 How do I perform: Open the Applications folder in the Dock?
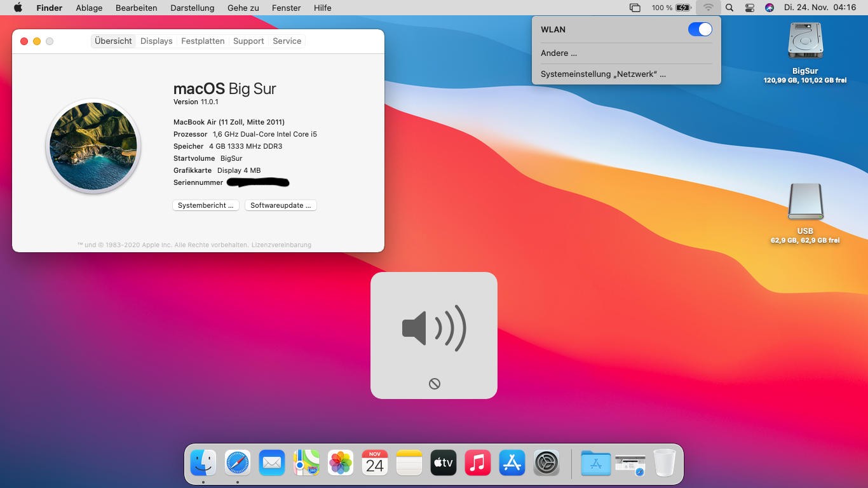point(596,463)
